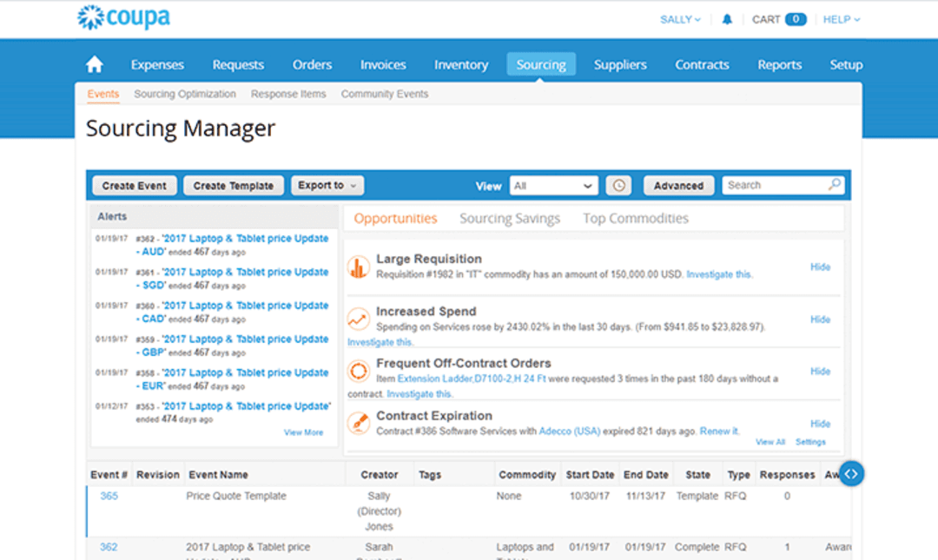Hide the Increased Spend alert
Image resolution: width=938 pixels, height=560 pixels.
(x=820, y=319)
